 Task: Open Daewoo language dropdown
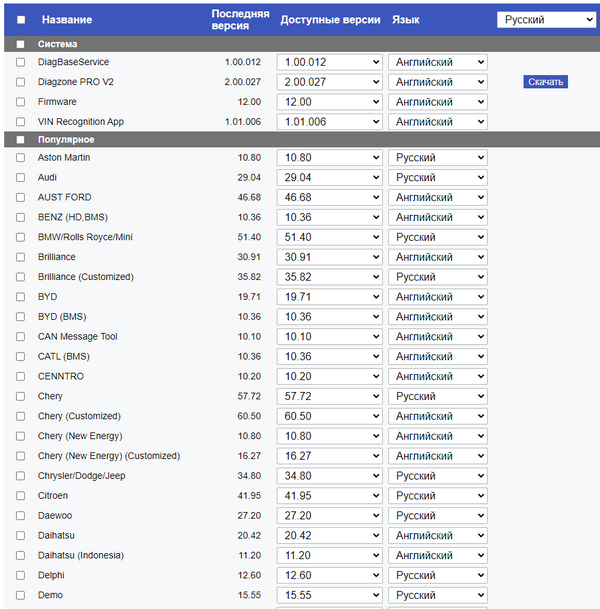tap(438, 515)
